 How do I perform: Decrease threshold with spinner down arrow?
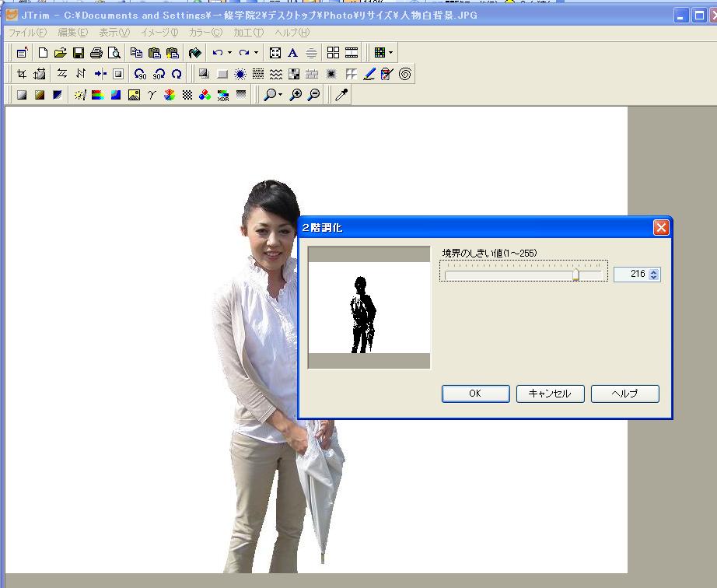click(x=654, y=277)
